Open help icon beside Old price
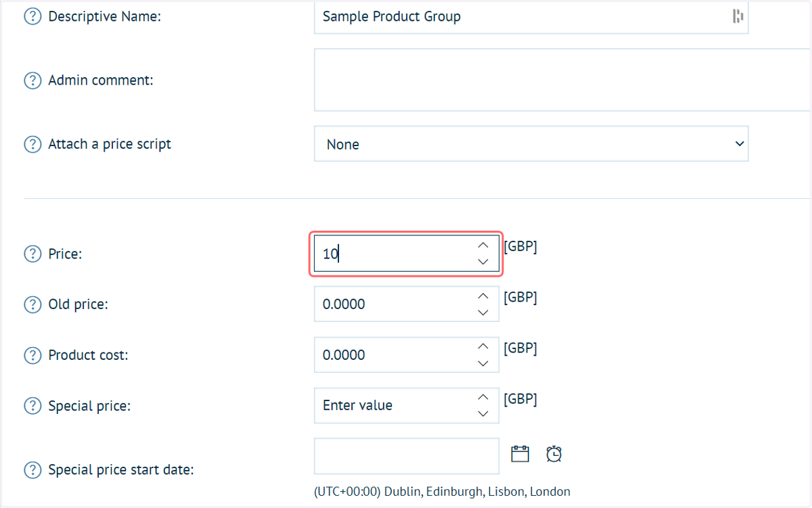Viewport: 812px width, 508px height. 32,304
